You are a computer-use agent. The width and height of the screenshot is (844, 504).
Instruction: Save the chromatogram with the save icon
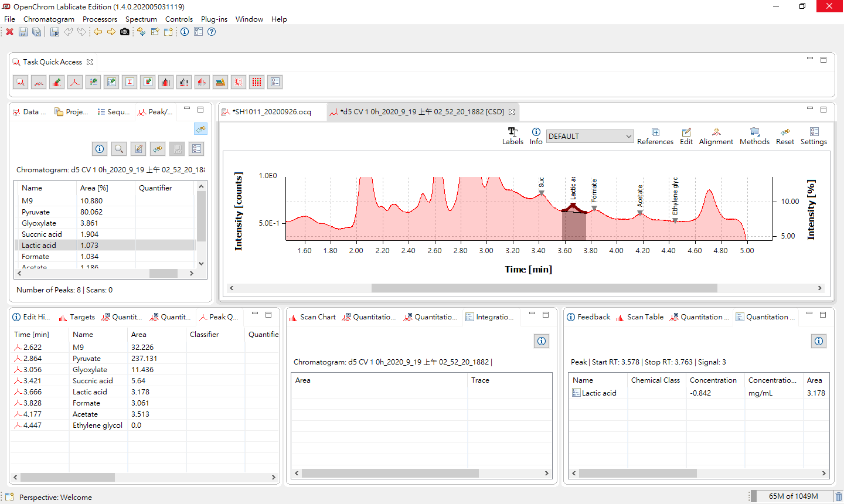pyautogui.click(x=23, y=32)
